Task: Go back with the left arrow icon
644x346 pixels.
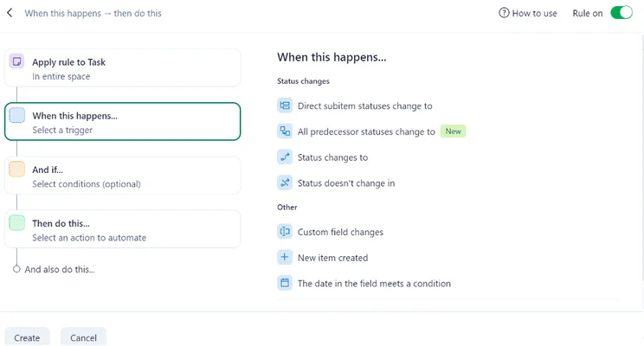Action: 10,13
